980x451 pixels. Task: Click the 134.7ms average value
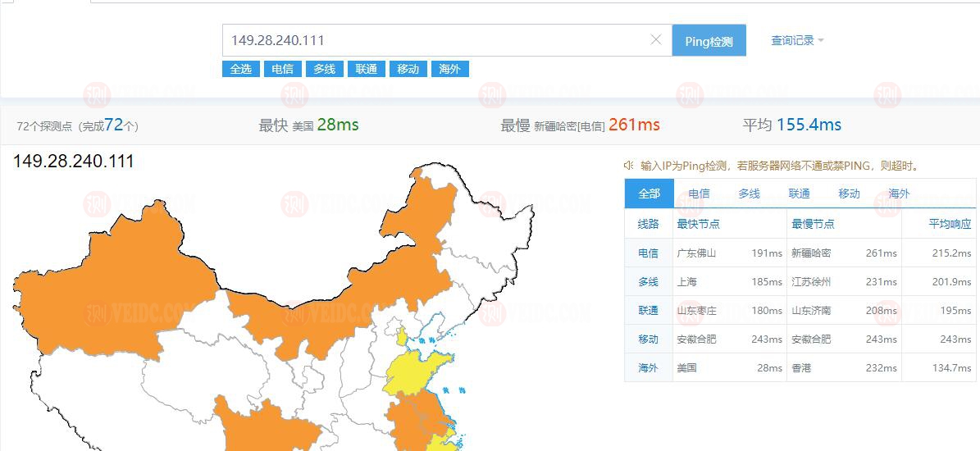tap(952, 368)
